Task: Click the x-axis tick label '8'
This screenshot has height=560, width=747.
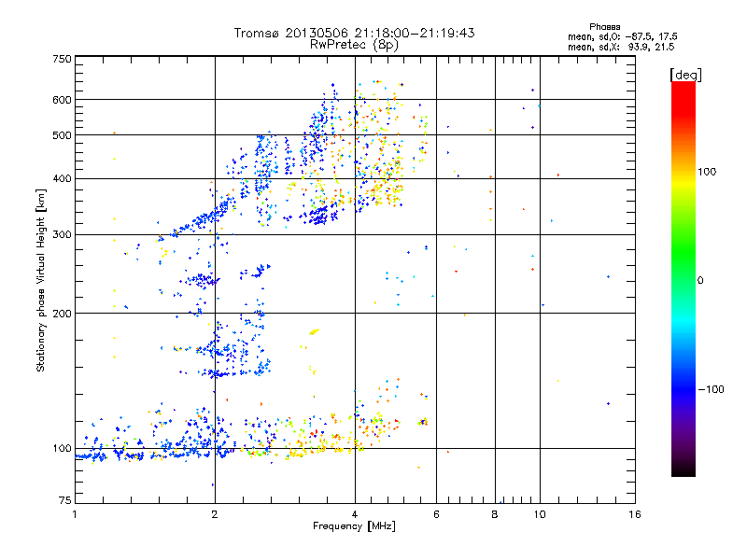Action: [x=495, y=514]
